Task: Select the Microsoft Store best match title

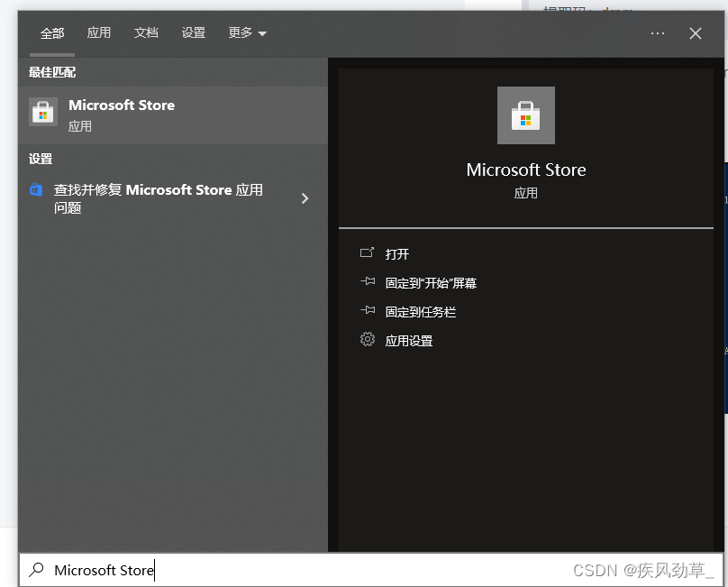Action: (122, 105)
